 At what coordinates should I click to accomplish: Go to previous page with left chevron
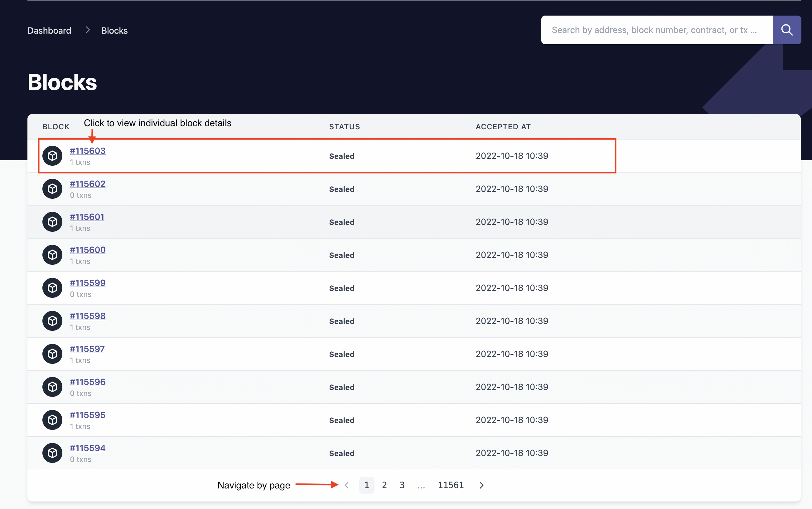[x=347, y=485]
